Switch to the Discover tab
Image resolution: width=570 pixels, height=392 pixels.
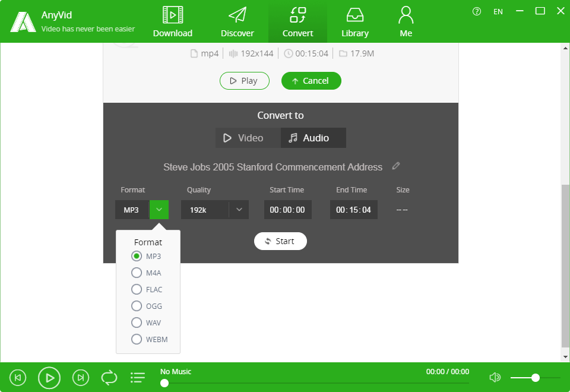237,22
